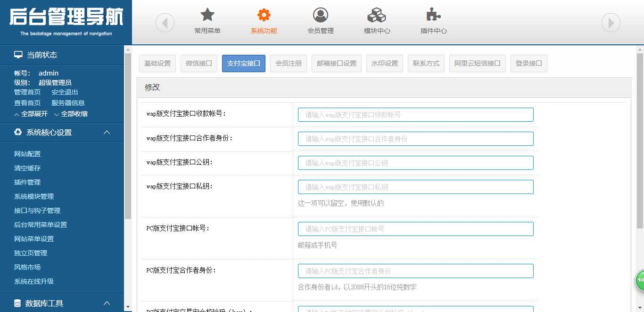The height and width of the screenshot is (312, 644).
Task: Open 系统在线升级 in sidebar
Action: 34,281
